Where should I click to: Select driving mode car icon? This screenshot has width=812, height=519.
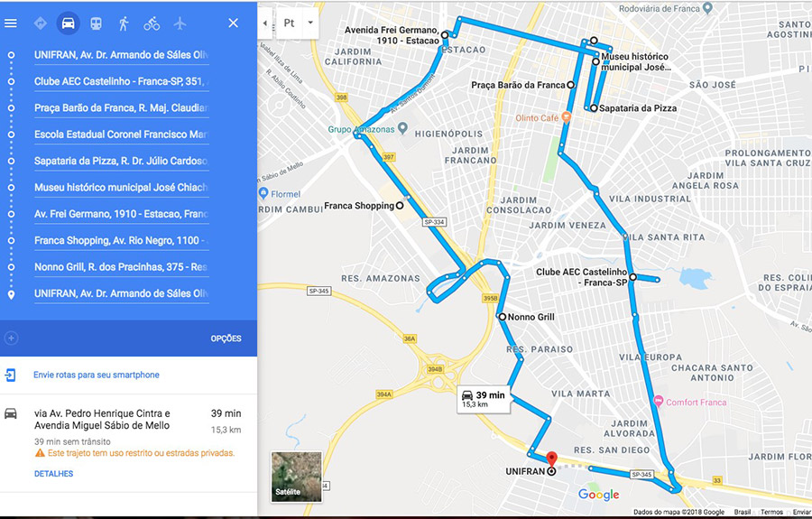click(x=68, y=23)
